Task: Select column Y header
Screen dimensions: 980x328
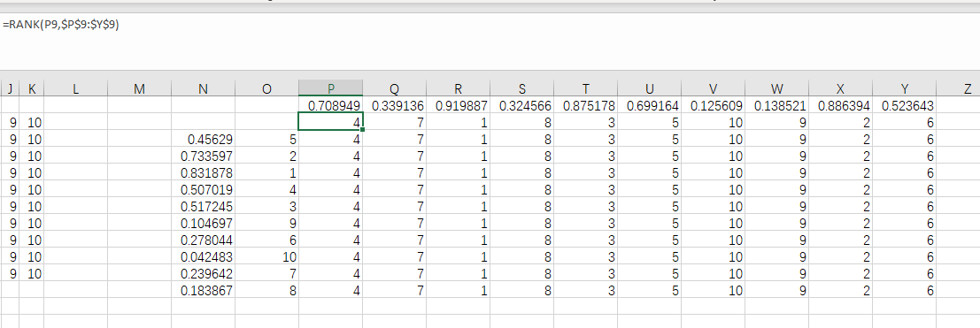Action: 905,88
